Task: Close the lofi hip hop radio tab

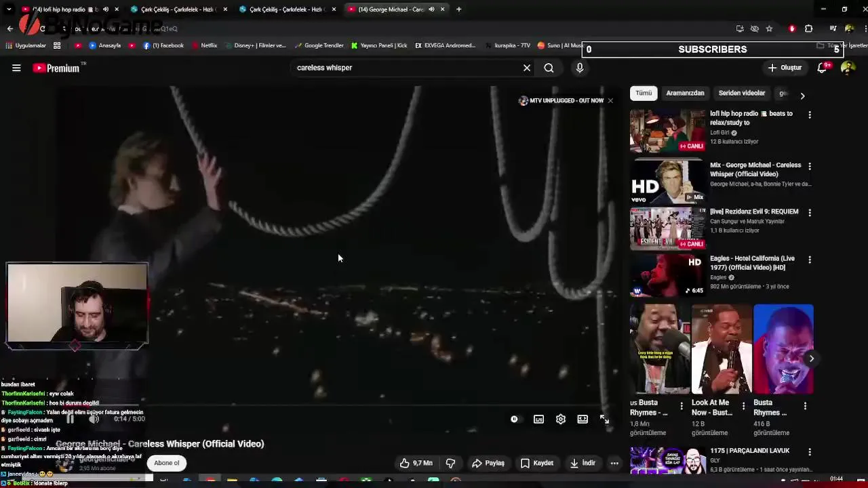Action: coord(117,9)
